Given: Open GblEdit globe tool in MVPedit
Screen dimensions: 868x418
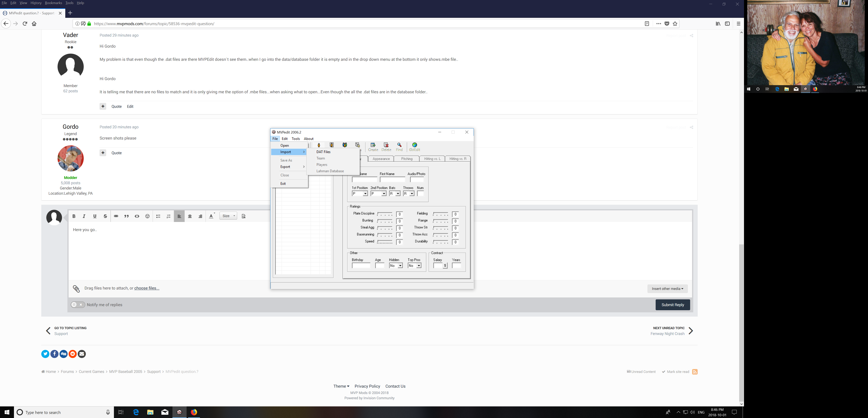Looking at the screenshot, I should pos(414,147).
